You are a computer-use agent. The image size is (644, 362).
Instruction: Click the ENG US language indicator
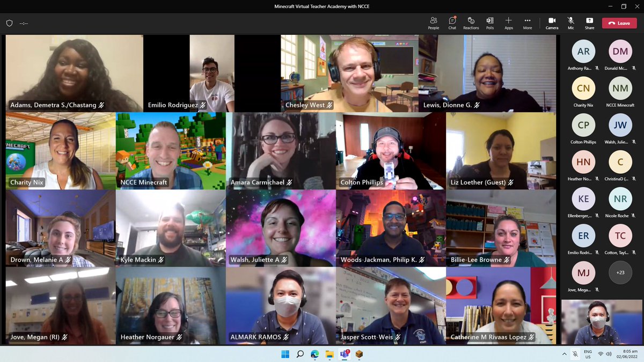point(589,354)
